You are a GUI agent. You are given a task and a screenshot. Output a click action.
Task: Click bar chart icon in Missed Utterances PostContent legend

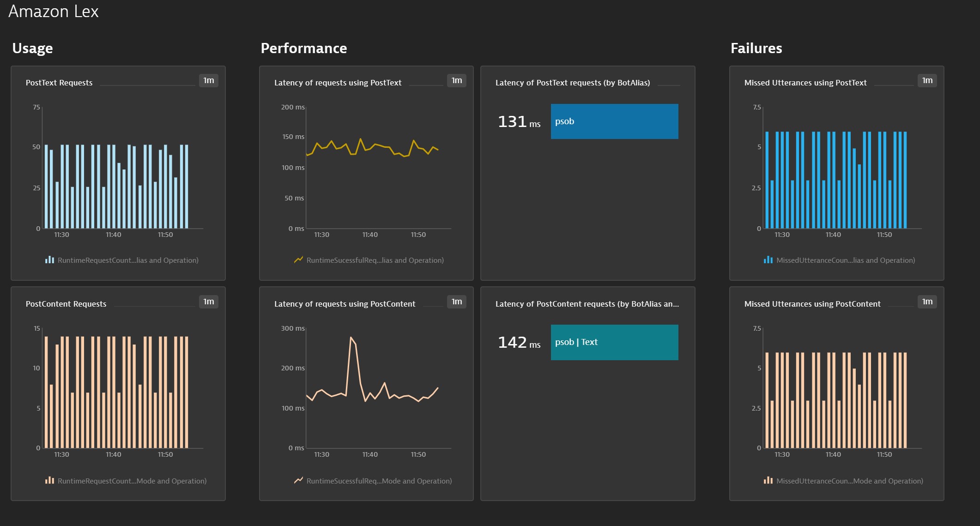(x=768, y=481)
